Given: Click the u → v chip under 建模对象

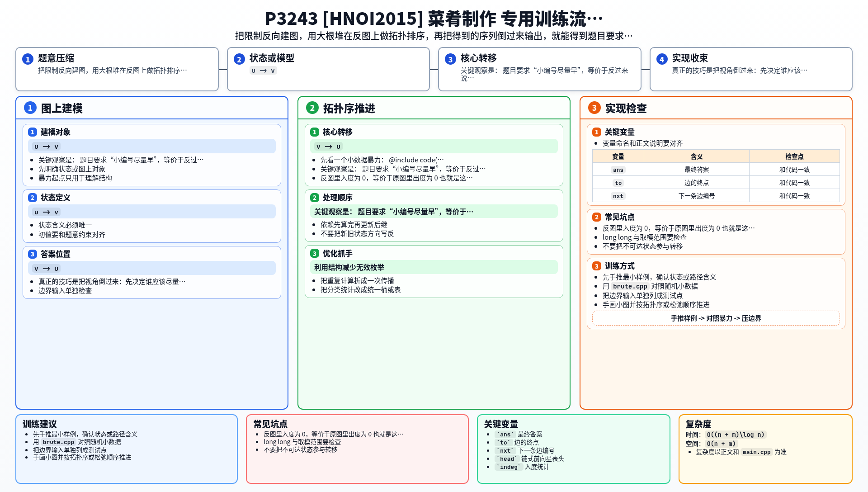Looking at the screenshot, I should click(46, 147).
